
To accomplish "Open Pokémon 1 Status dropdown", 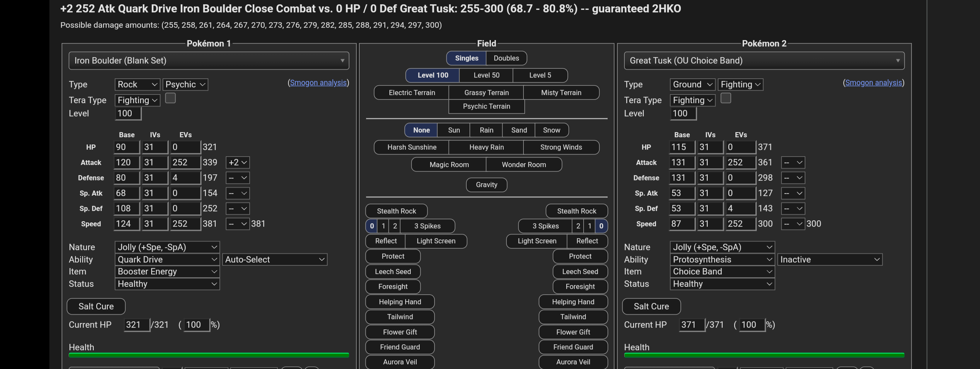I will pyautogui.click(x=167, y=284).
